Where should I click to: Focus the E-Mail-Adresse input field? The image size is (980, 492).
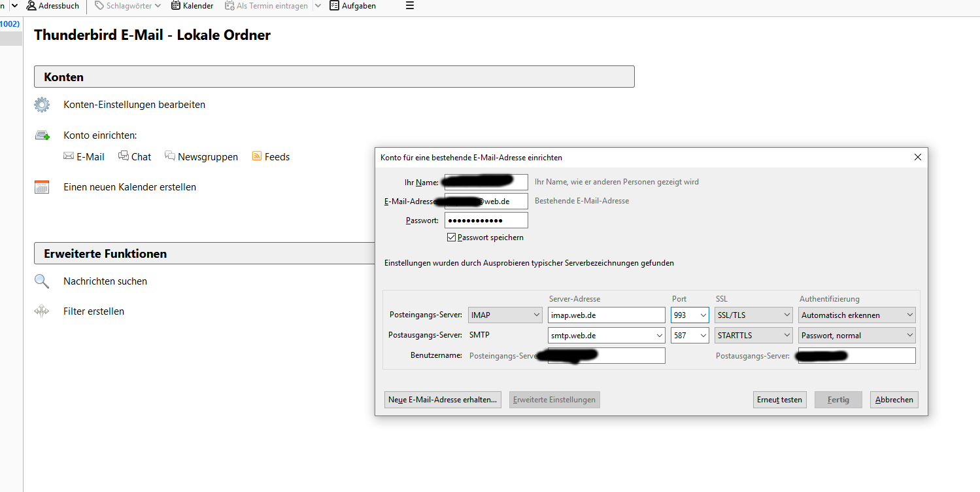(486, 201)
